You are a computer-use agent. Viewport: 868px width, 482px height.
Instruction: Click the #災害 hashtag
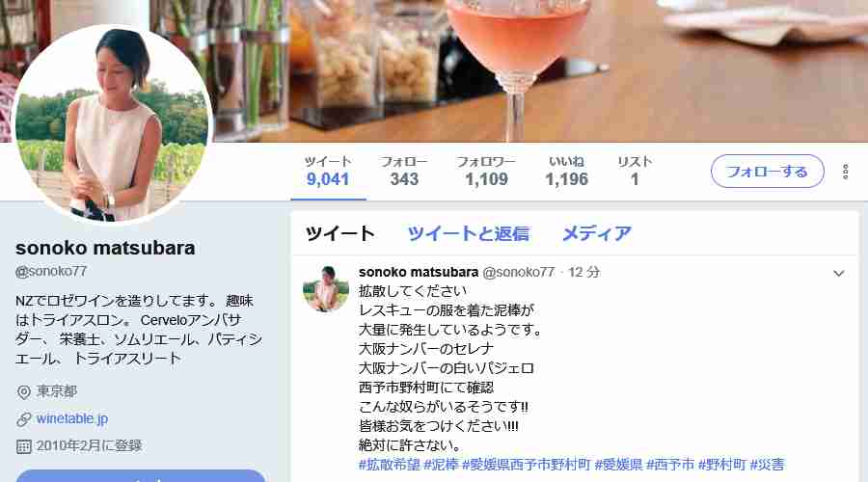tap(768, 465)
